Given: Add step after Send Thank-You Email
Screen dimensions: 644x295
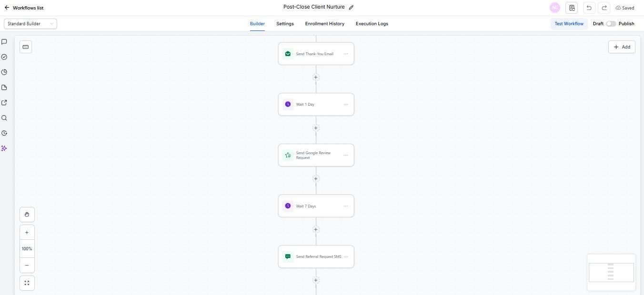Looking at the screenshot, I should 316,77.
